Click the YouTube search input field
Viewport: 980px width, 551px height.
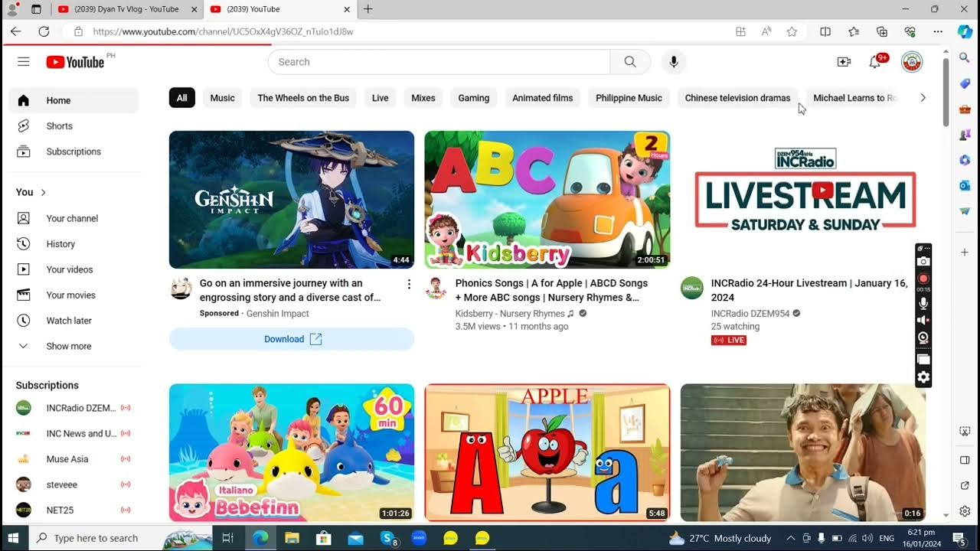click(439, 62)
